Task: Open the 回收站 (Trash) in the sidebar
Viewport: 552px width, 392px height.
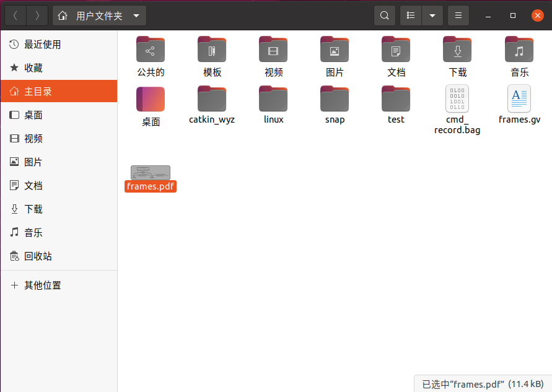Action: (x=37, y=256)
